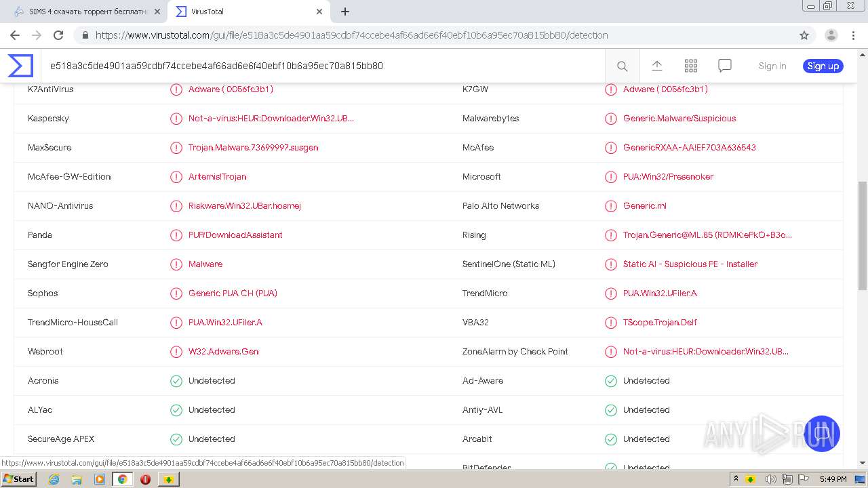Reload the page

[x=58, y=35]
